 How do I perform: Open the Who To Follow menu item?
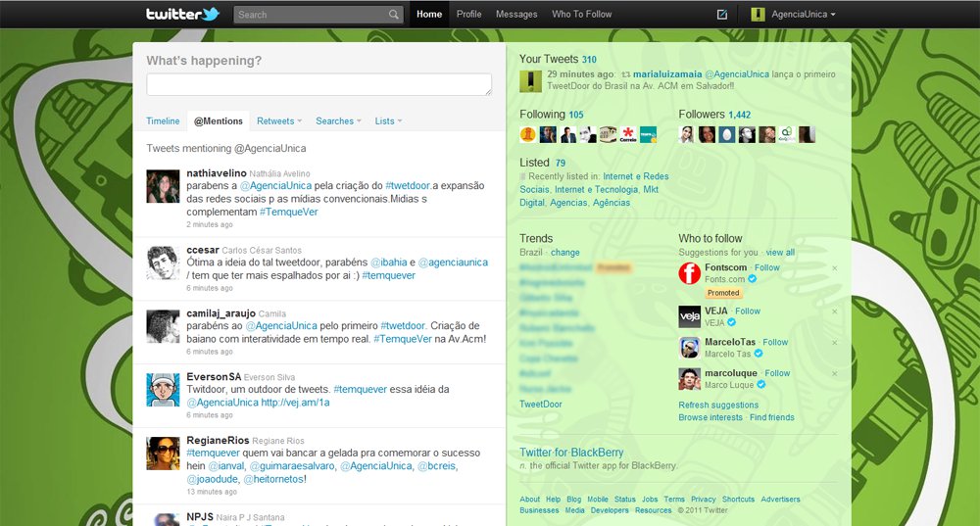[582, 15]
